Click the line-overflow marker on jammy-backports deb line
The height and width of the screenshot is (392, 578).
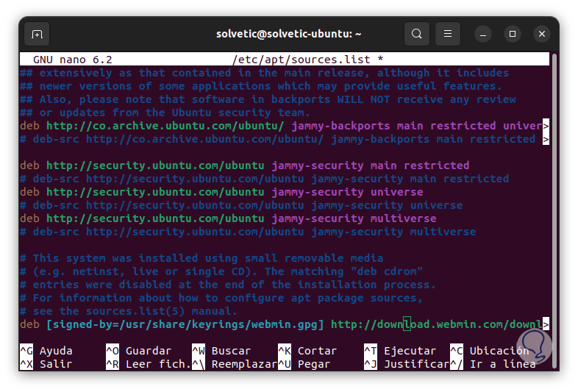click(x=546, y=126)
